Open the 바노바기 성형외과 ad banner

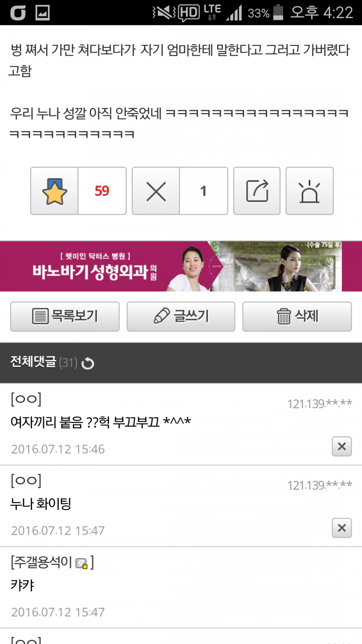tap(181, 266)
